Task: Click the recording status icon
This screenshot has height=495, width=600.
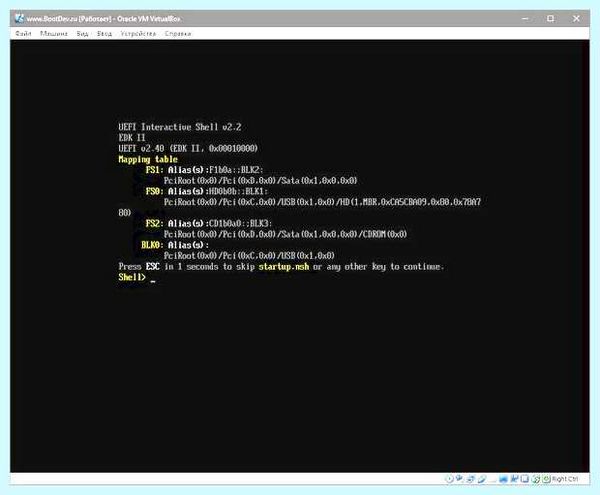Action: 525,479
